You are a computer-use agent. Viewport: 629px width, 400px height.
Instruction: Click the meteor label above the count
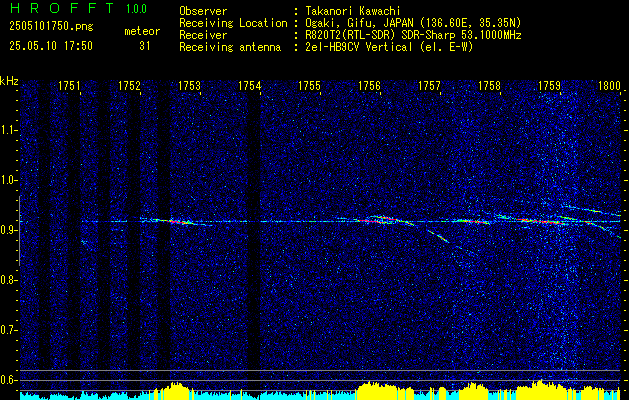(142, 31)
